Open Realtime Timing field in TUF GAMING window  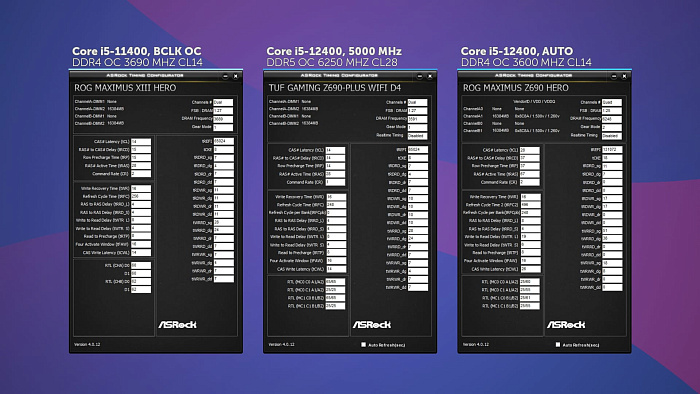click(x=417, y=136)
